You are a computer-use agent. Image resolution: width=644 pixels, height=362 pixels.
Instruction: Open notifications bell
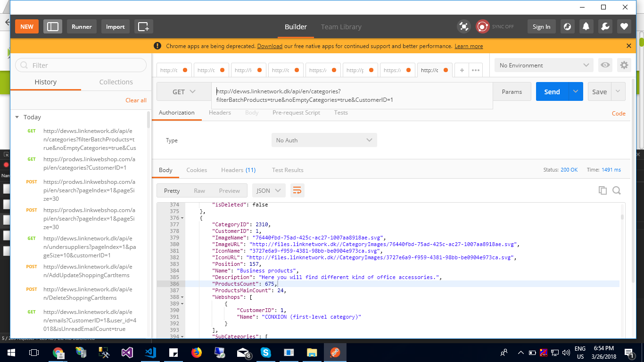click(586, 26)
